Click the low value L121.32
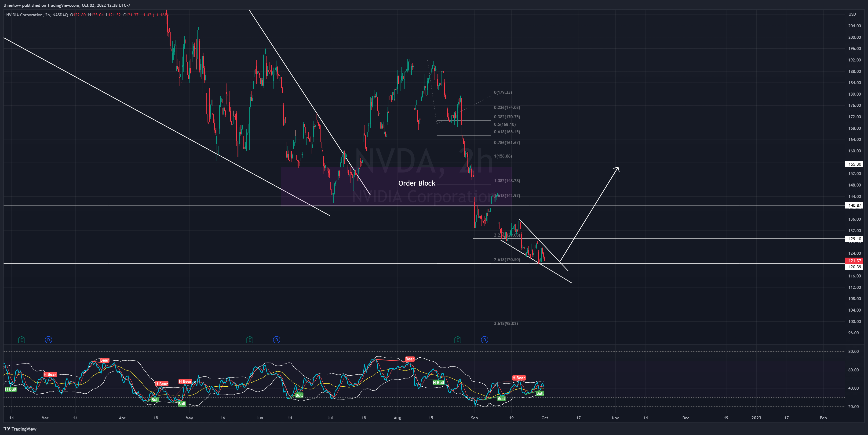The image size is (868, 435). coord(113,15)
